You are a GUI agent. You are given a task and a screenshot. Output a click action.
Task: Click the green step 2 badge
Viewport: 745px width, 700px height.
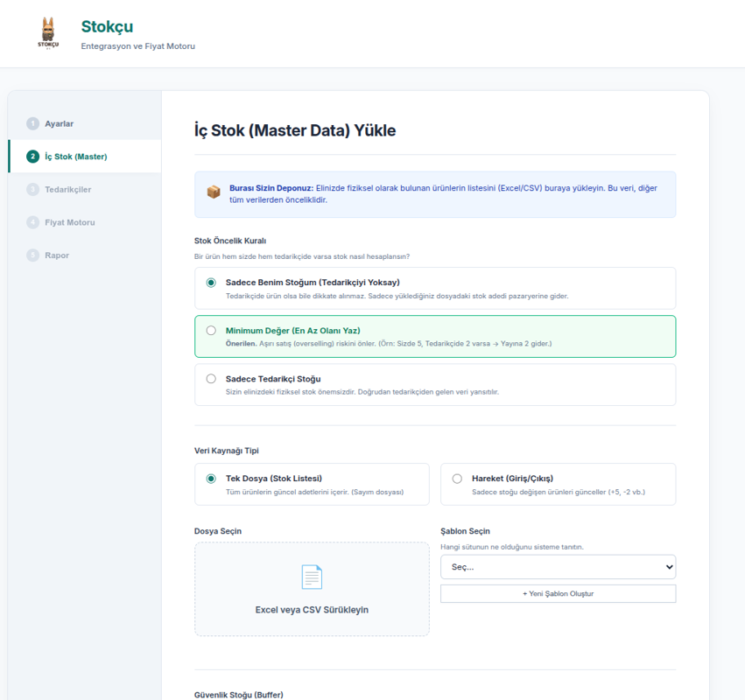32,157
